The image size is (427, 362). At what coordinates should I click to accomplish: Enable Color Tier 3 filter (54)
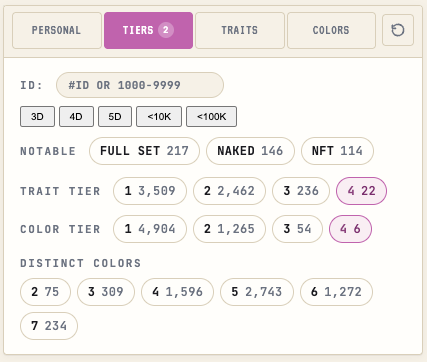(297, 229)
